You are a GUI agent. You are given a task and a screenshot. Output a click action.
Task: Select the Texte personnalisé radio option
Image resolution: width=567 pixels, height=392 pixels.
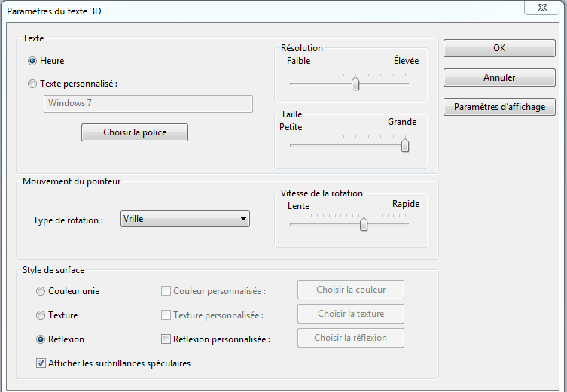(32, 84)
